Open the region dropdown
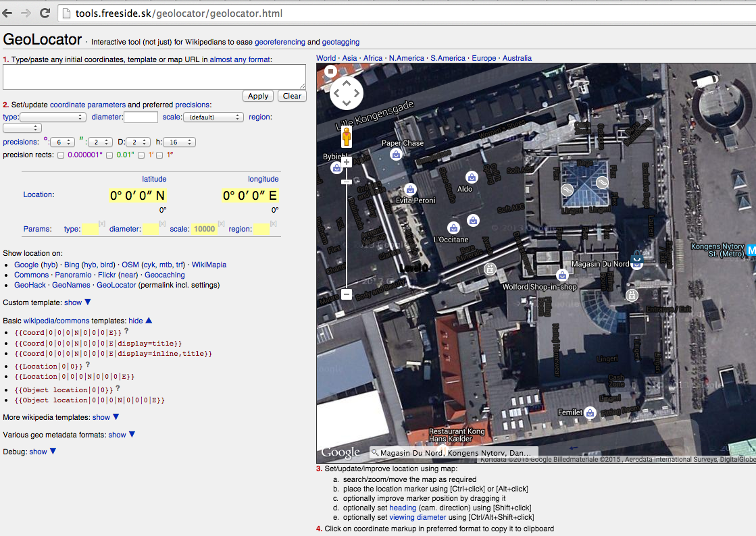This screenshot has width=756, height=536. [x=22, y=128]
